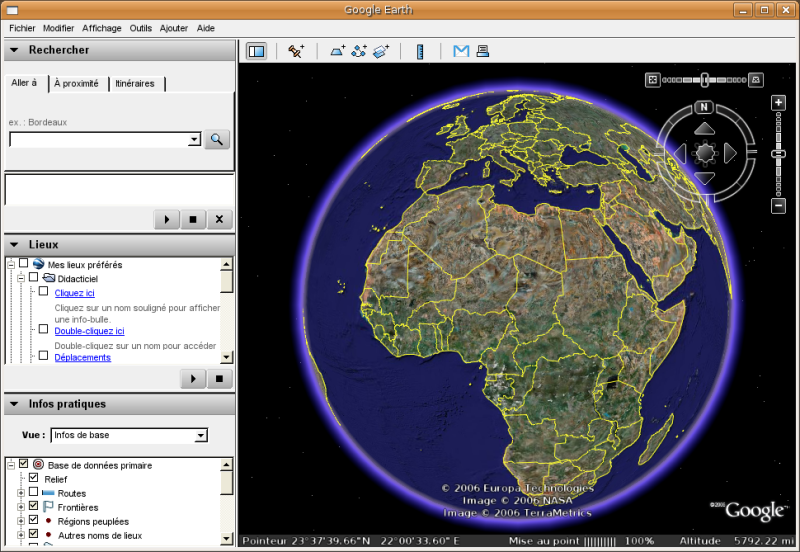Collapse the Mes lieux préférés tree node
This screenshot has height=552, width=800.
point(11,265)
